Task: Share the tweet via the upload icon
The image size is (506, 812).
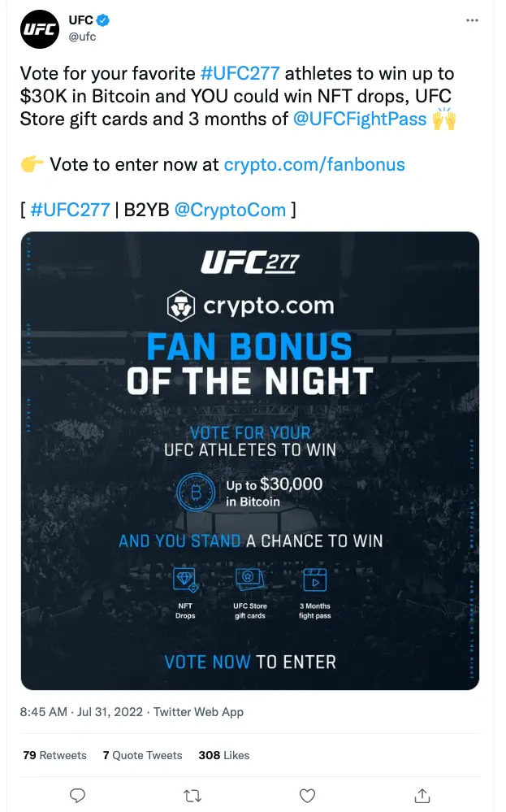Action: point(422,796)
